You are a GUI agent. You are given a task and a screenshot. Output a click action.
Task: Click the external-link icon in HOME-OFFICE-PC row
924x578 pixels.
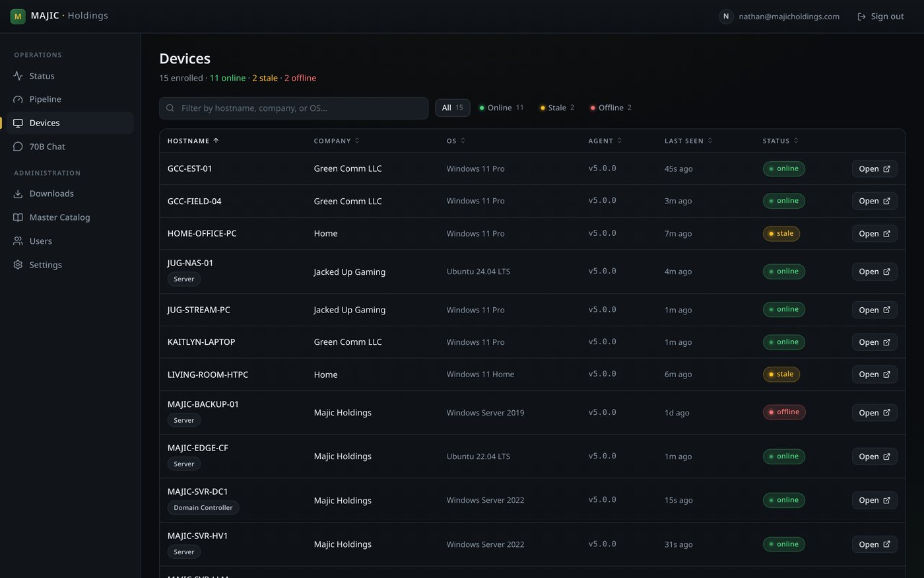coord(886,234)
